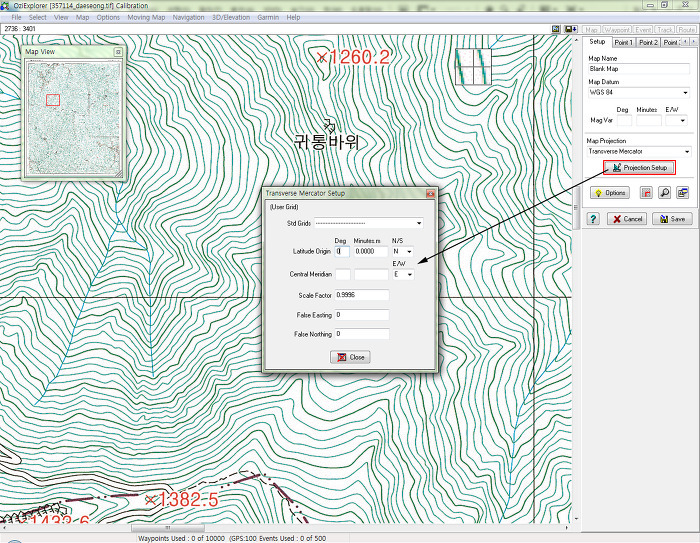Expand the Latitude N/S dropdown
Viewport: 700px width, 543px height.
[x=409, y=252]
